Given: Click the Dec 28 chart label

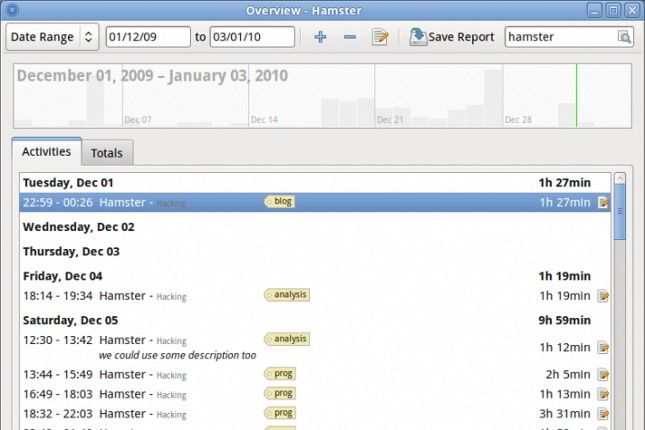Looking at the screenshot, I should tap(518, 120).
